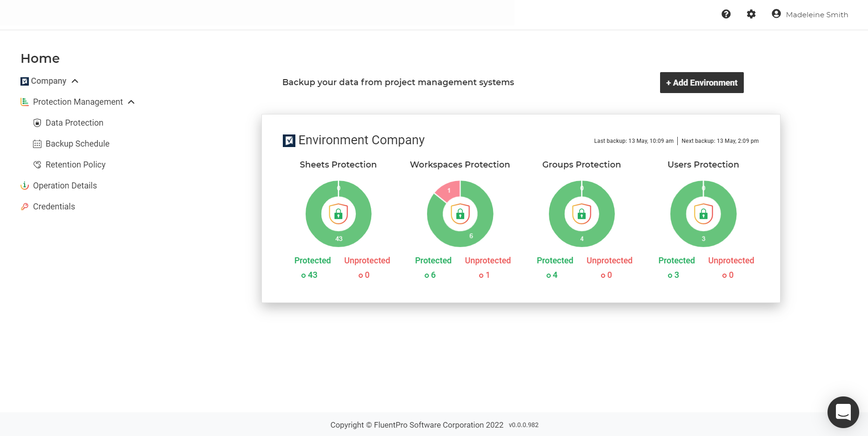868x436 pixels.
Task: Click the green segment labeled 3 in Users chart
Action: (x=703, y=239)
